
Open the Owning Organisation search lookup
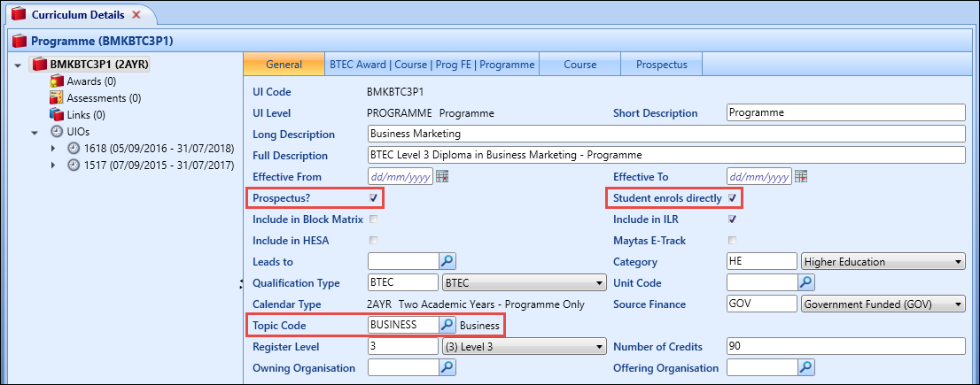click(447, 367)
